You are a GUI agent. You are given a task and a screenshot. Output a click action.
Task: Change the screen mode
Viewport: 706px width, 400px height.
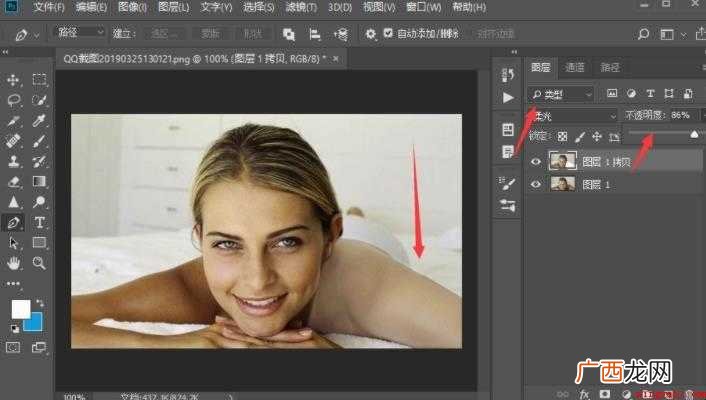click(x=39, y=347)
